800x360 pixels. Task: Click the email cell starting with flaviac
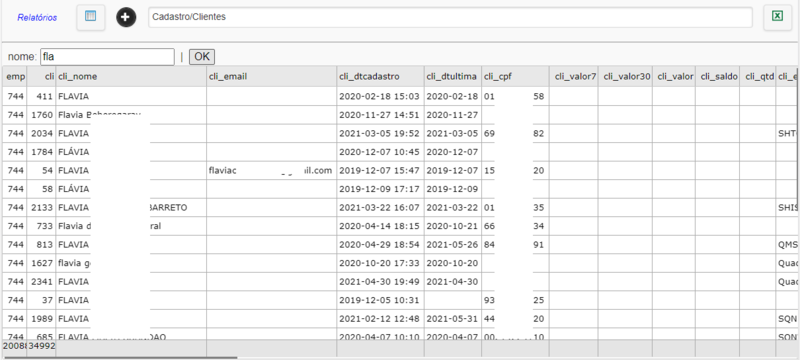271,170
